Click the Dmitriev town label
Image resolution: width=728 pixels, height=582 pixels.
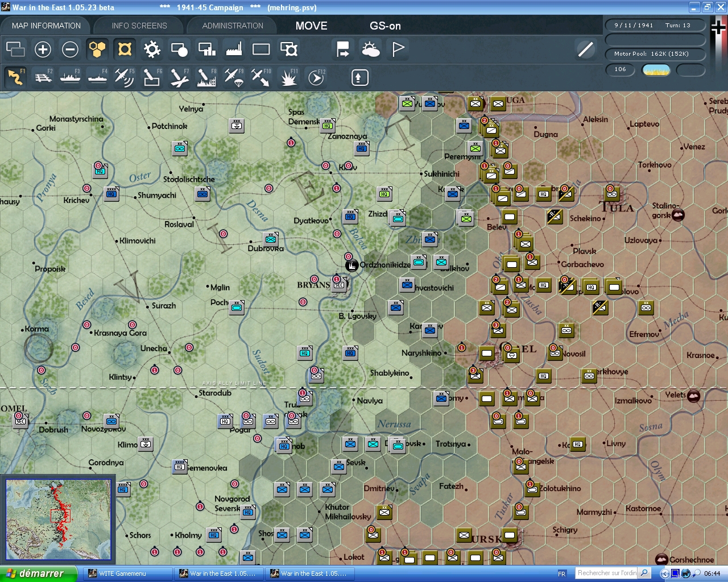click(x=379, y=488)
